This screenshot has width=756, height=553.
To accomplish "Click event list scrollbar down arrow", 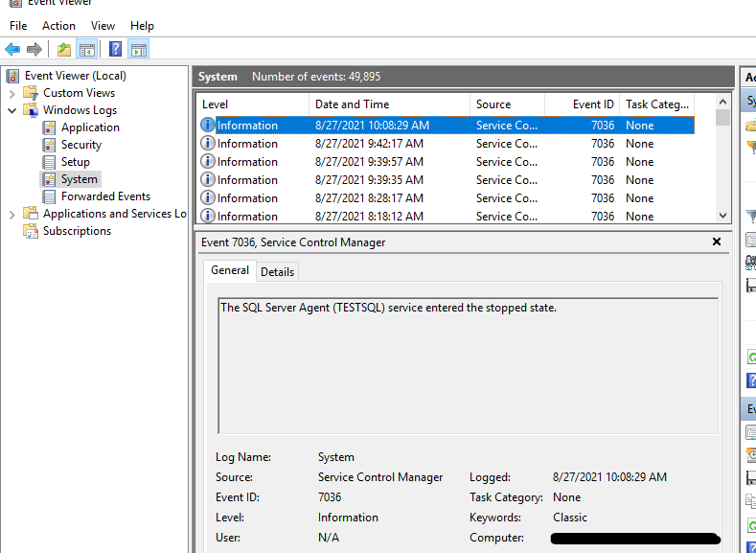I will 722,216.
